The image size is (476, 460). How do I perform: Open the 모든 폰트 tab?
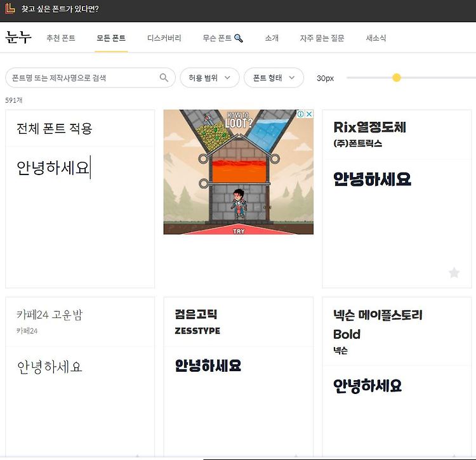(111, 38)
